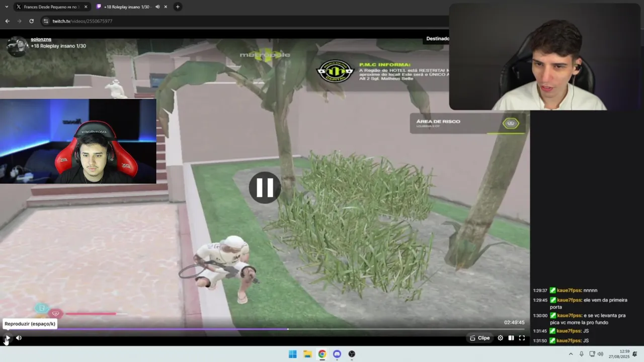Create a clip with the Clipe button
Screen dimensions: 644x362
[x=479, y=338]
